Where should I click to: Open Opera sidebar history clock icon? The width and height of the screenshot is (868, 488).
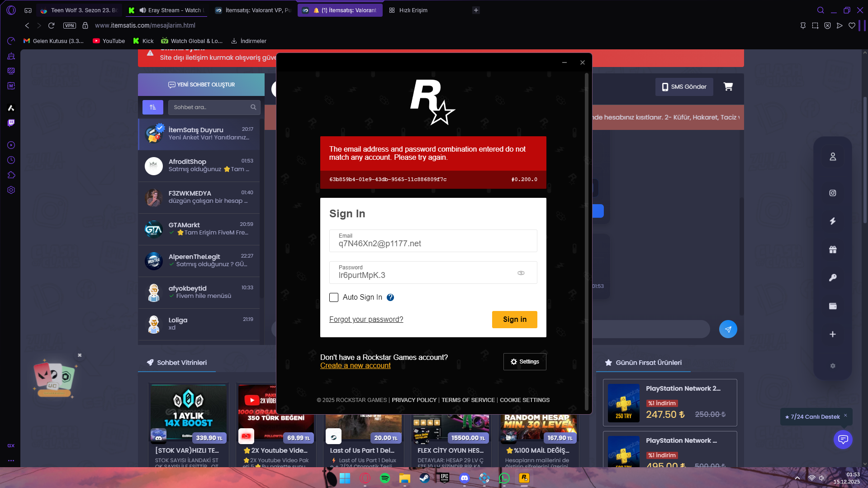tap(11, 160)
